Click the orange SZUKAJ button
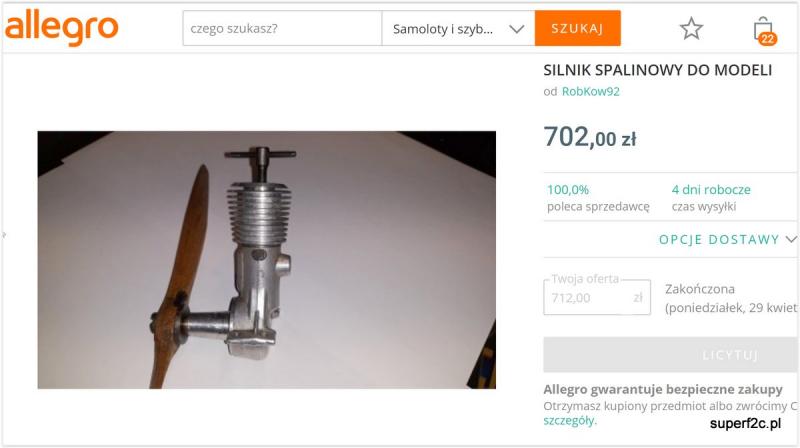Image resolution: width=800 pixels, height=448 pixels. pyautogui.click(x=578, y=28)
